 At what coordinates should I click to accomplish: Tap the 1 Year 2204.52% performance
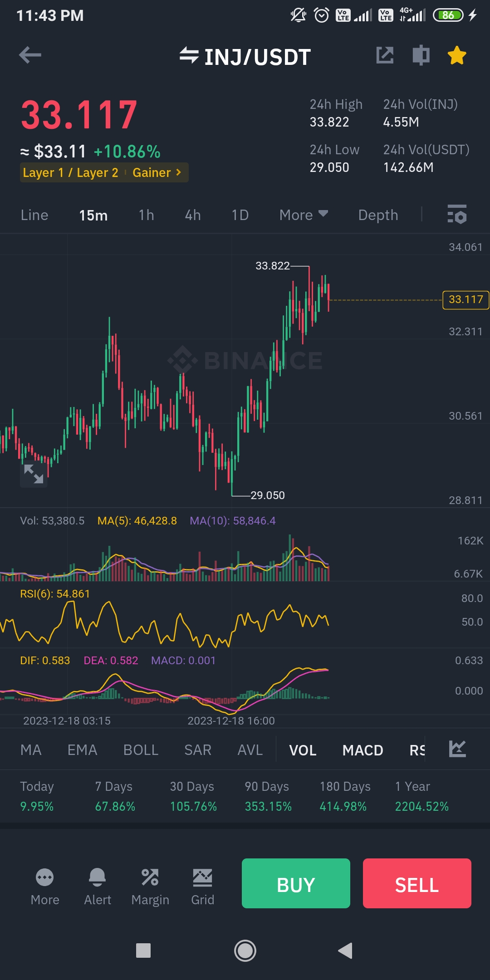(421, 796)
